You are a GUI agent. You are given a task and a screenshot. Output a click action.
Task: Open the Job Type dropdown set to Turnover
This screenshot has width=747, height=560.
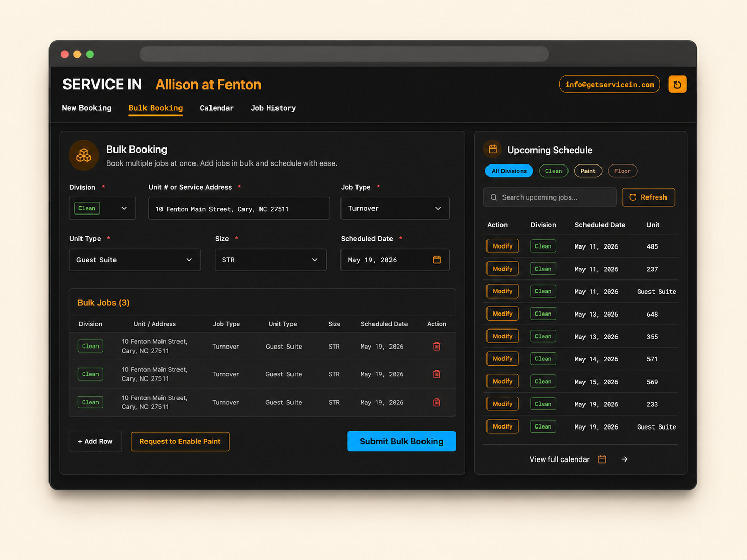(x=395, y=208)
